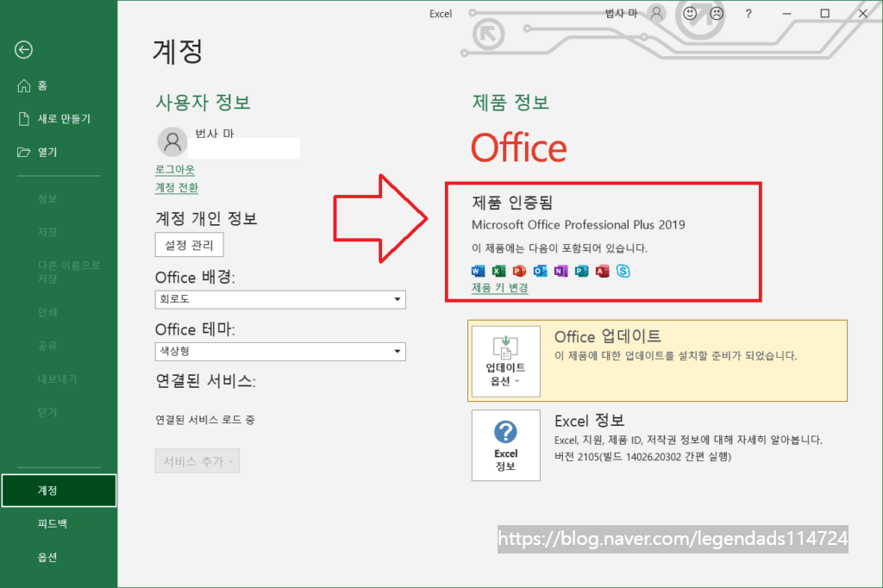
Task: Open the 업데이트 옵션 dropdown button
Action: [x=505, y=361]
